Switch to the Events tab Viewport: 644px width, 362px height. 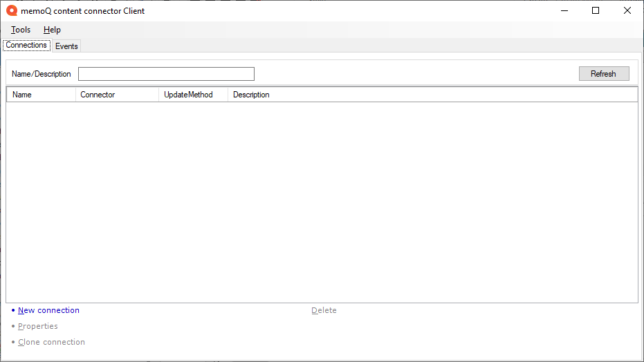click(66, 46)
